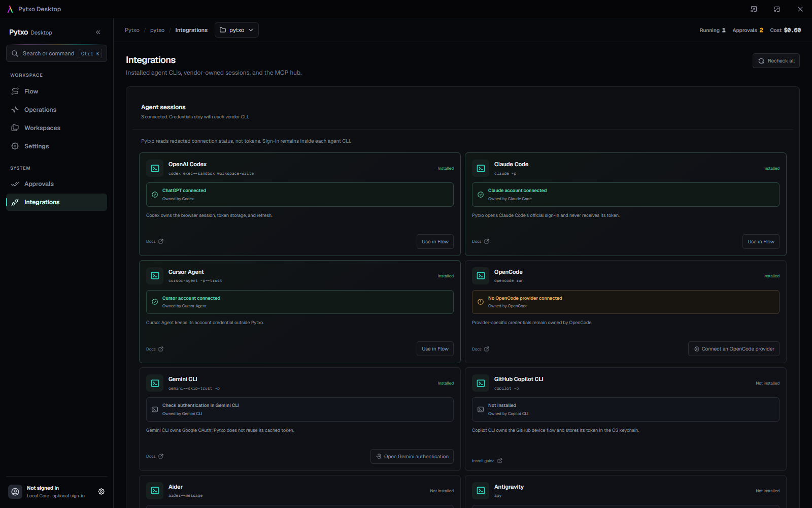This screenshot has height=508, width=812.
Task: Click the Cost $0.60 indicator
Action: point(785,30)
